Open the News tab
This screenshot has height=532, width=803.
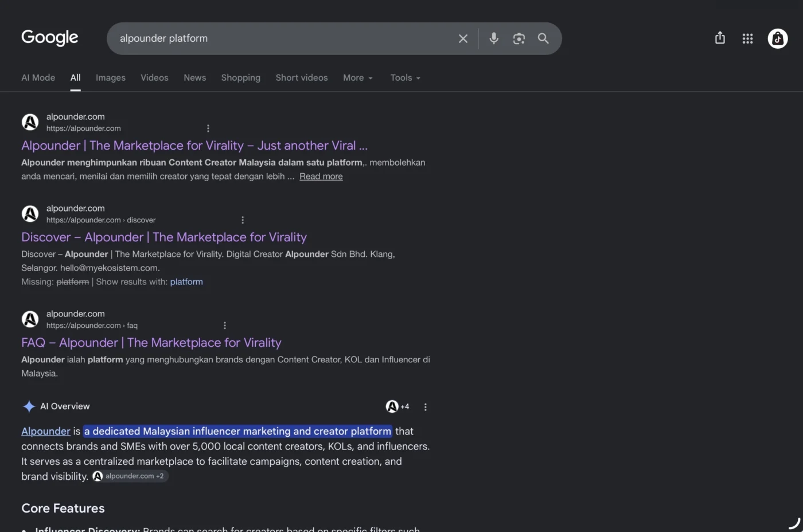195,77
